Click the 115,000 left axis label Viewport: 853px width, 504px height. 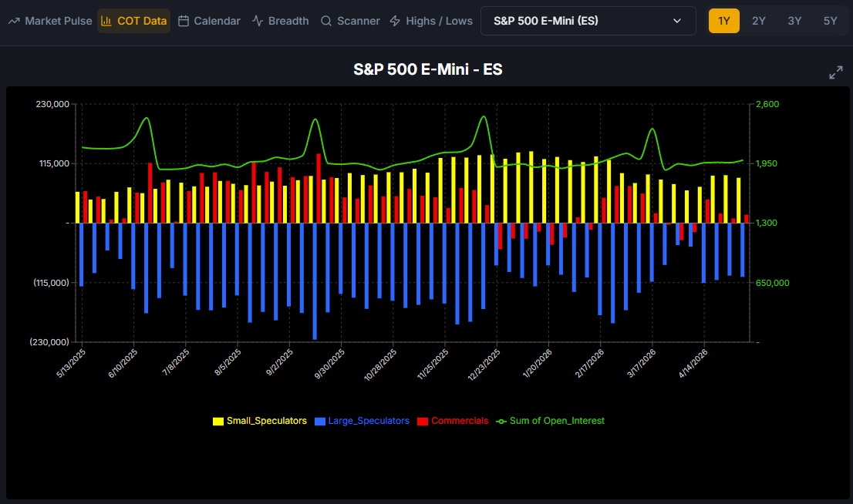pos(54,163)
